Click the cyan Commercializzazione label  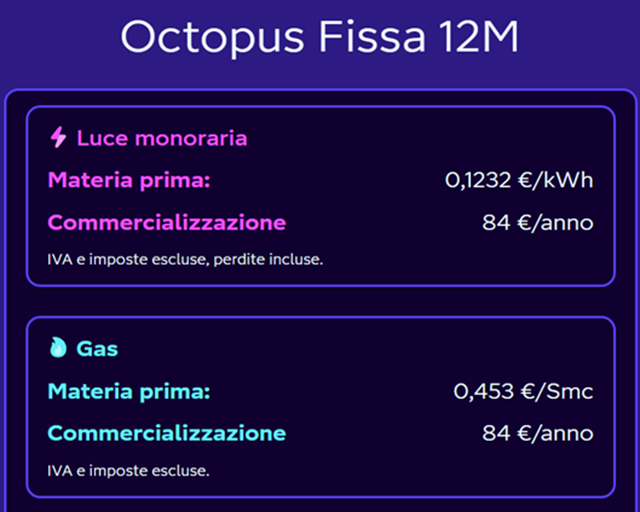[167, 433]
